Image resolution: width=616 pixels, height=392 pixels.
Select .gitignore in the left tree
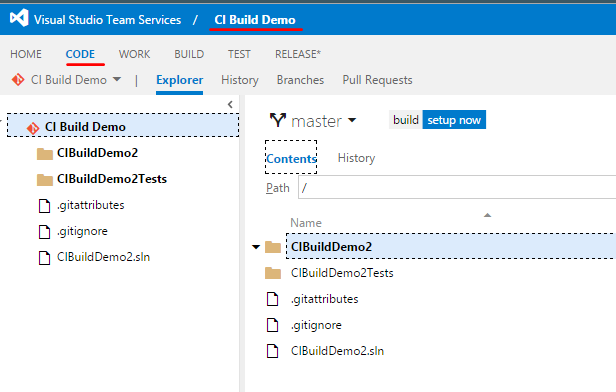[82, 231]
